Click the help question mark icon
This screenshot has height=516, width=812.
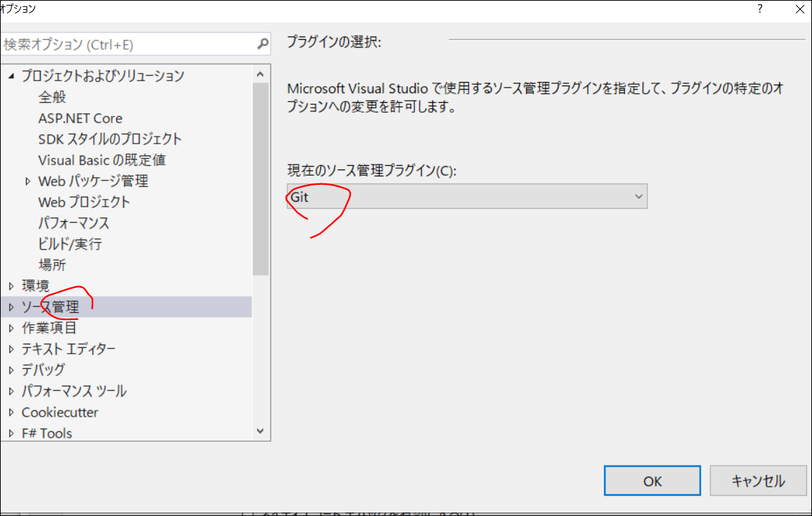(759, 9)
